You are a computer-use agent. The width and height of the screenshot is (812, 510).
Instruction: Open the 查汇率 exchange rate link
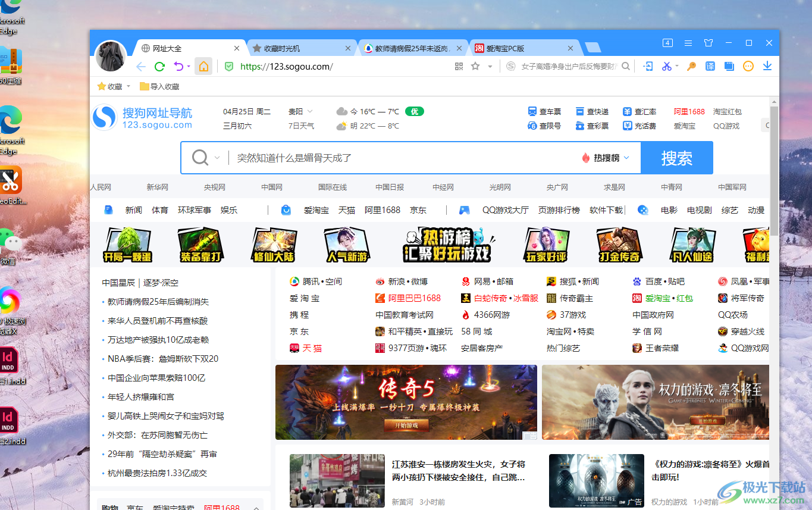tap(639, 111)
